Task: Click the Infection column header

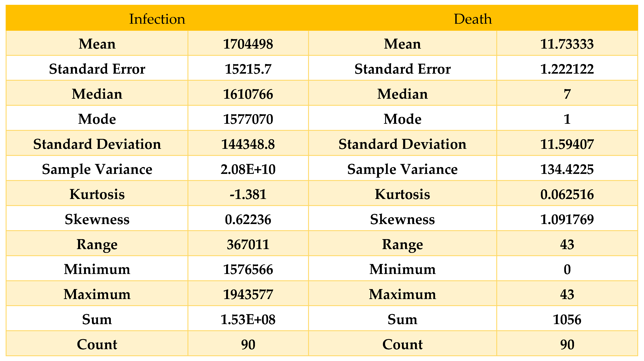Action: point(157,19)
